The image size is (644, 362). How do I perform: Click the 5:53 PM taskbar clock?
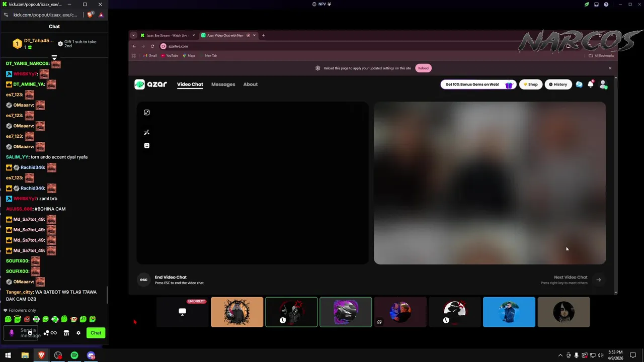pyautogui.click(x=615, y=352)
